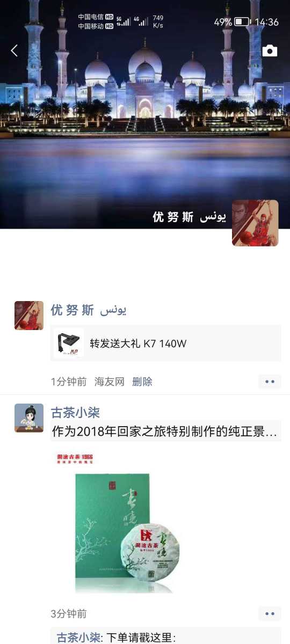The width and height of the screenshot is (290, 644).
Task: Tap the back arrow icon
Action: [15, 50]
